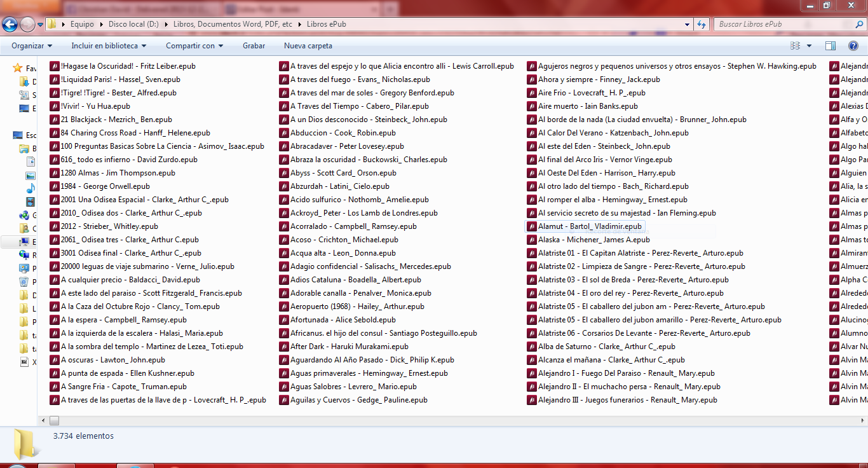Click the Grabar toolbar button
Image resolution: width=868 pixels, height=468 pixels.
(254, 46)
